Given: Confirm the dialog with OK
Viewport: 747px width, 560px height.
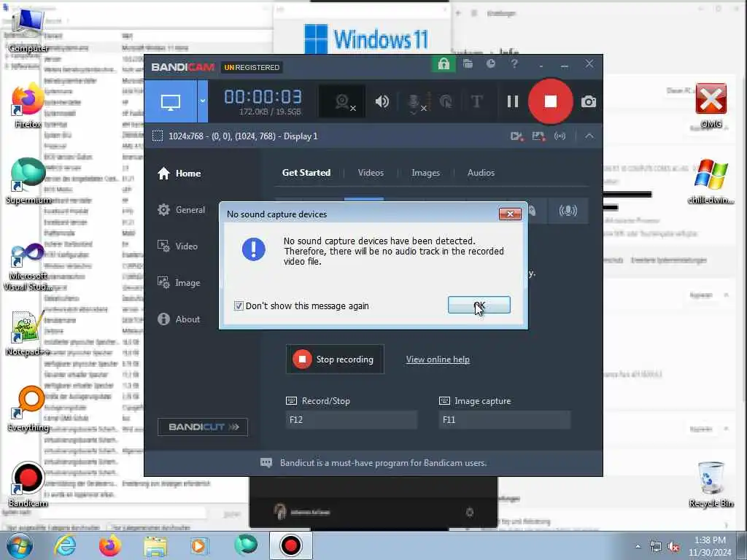Looking at the screenshot, I should pos(479,306).
